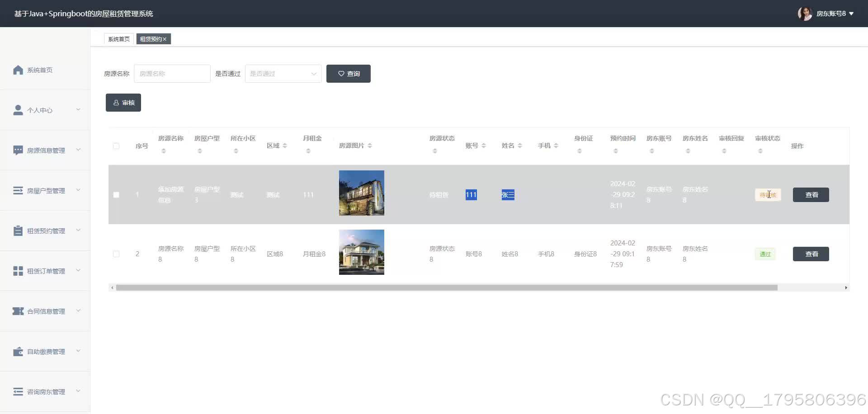The image size is (868, 414).
Task: Close the 租赁预约 tab with its X
Action: pos(165,39)
